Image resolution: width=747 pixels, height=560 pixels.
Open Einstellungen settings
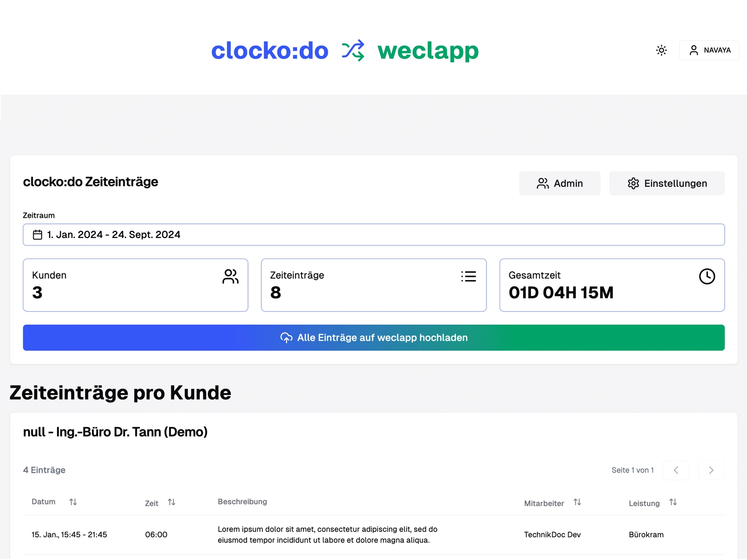click(x=667, y=183)
